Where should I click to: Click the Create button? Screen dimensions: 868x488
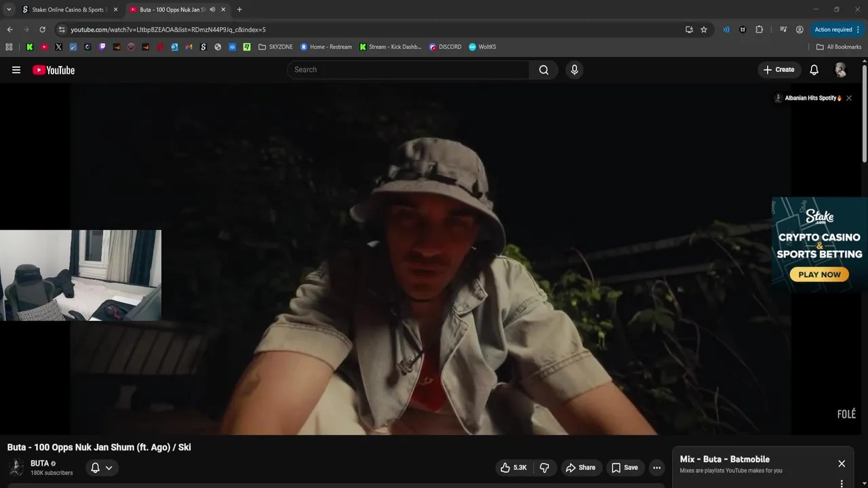(778, 70)
